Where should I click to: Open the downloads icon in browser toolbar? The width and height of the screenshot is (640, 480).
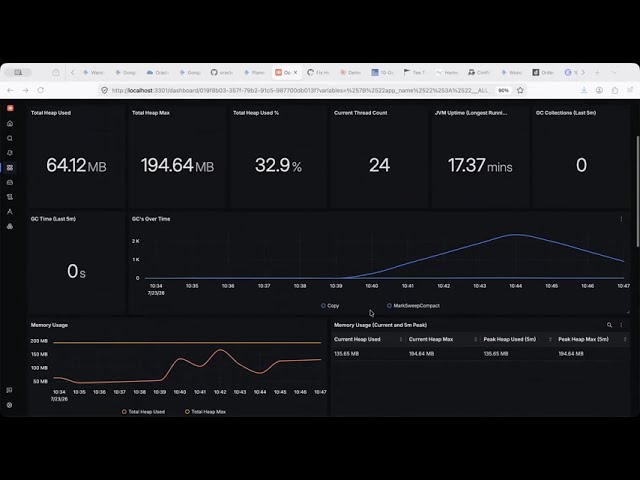[584, 90]
